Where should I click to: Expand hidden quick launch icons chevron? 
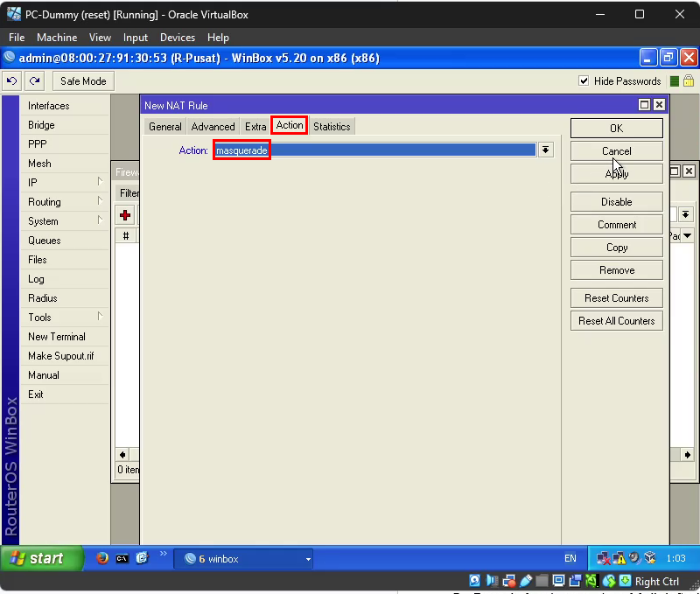[x=163, y=554]
